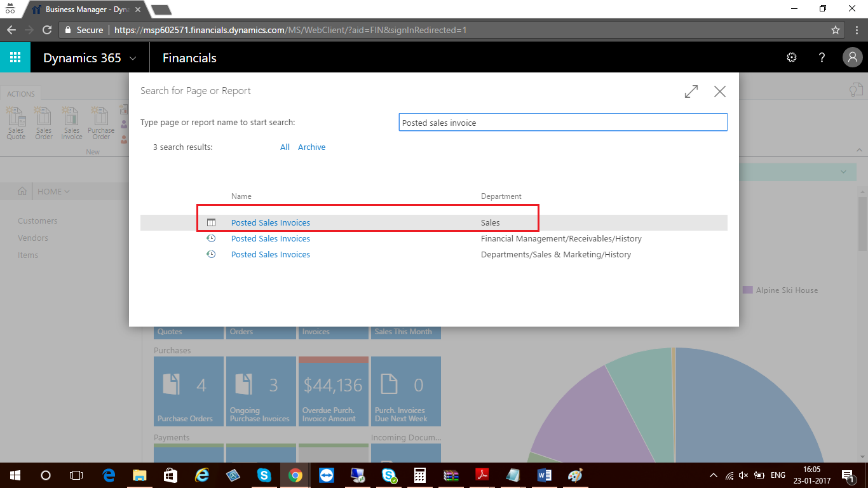Viewport: 868px width, 488px height.
Task: Switch to the ACTIONS ribbon tab
Action: tap(21, 94)
